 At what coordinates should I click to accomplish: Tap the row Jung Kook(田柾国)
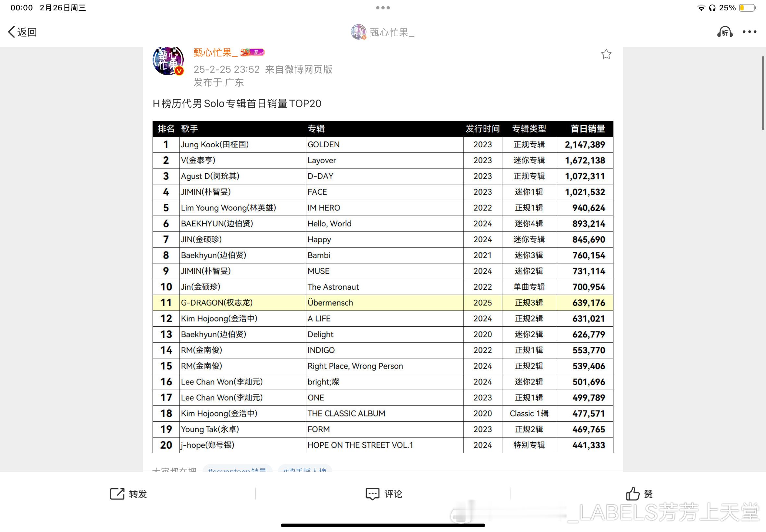click(x=383, y=144)
